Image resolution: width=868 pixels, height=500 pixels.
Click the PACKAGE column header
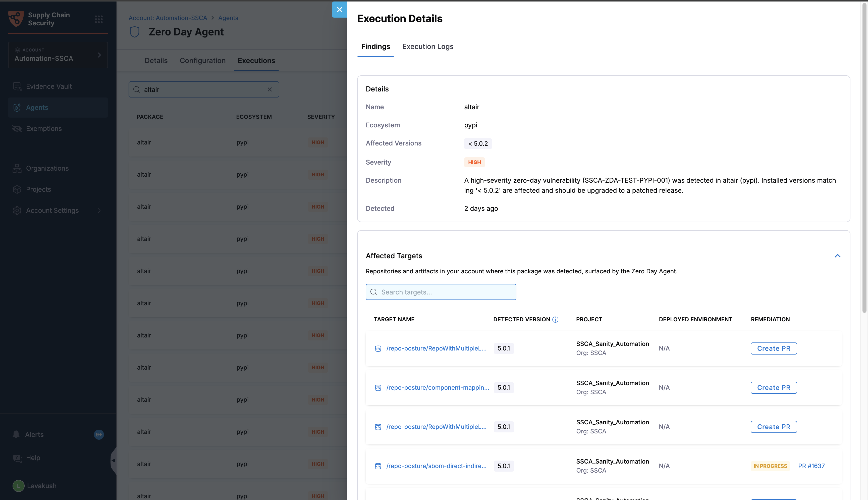150,117
